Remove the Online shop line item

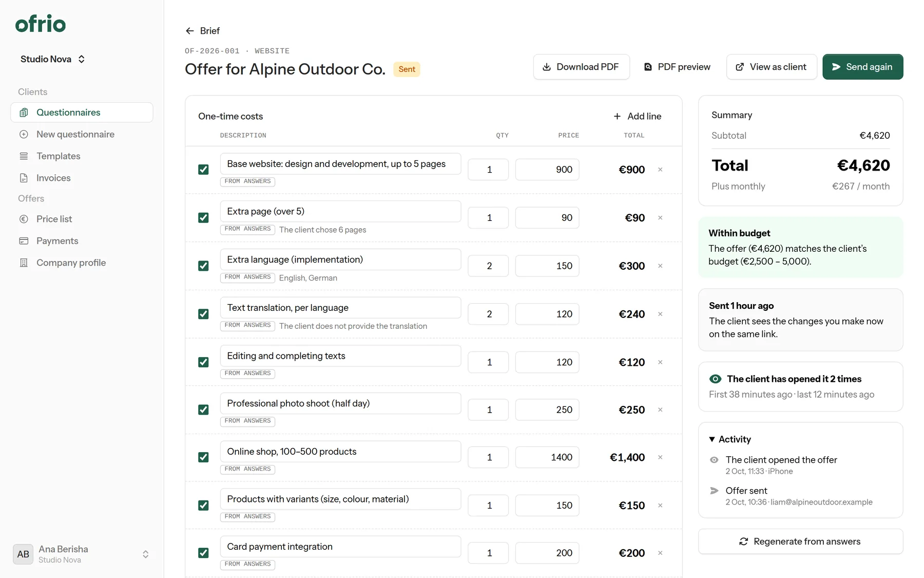(660, 457)
